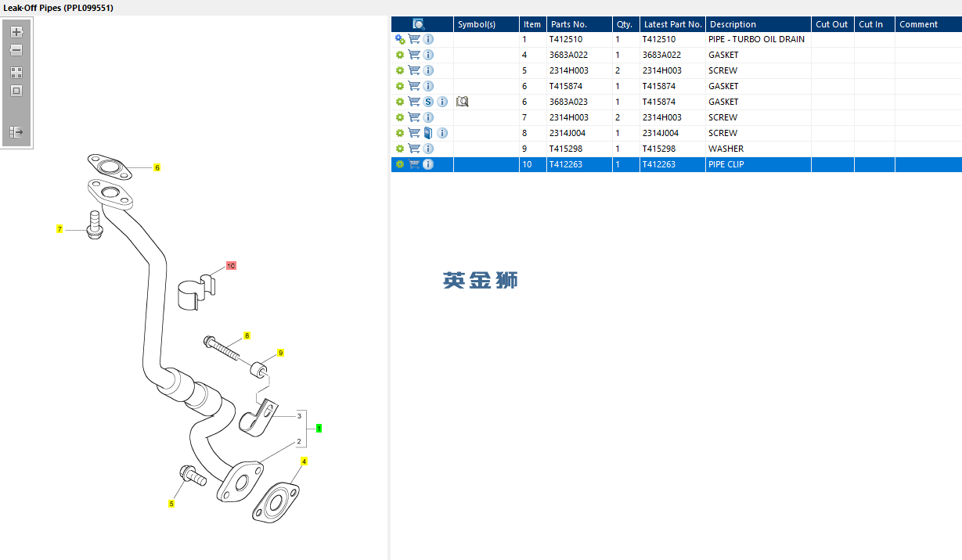Screen dimensions: 962x560
Task: Select the PIPE CLIP description cell
Action: click(758, 164)
